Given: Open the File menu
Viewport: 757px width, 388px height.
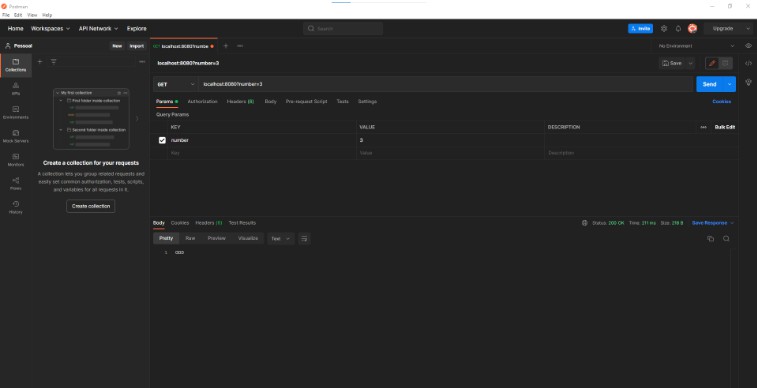Looking at the screenshot, I should [x=6, y=15].
